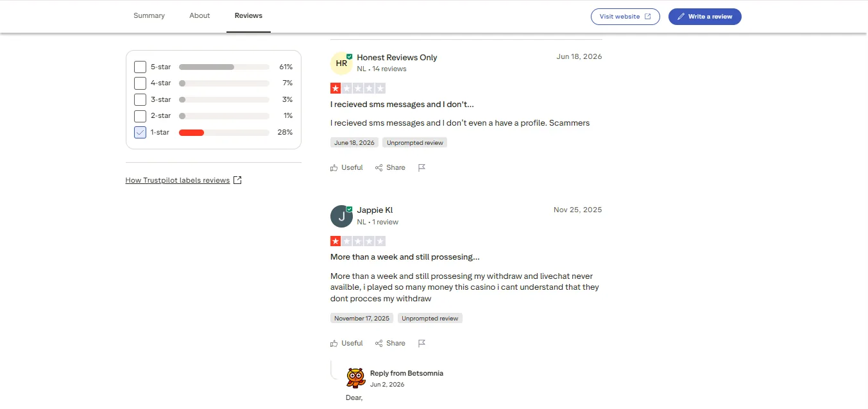Click Unprompted review tag on Jappie Kl review
868x409 pixels.
[430, 318]
